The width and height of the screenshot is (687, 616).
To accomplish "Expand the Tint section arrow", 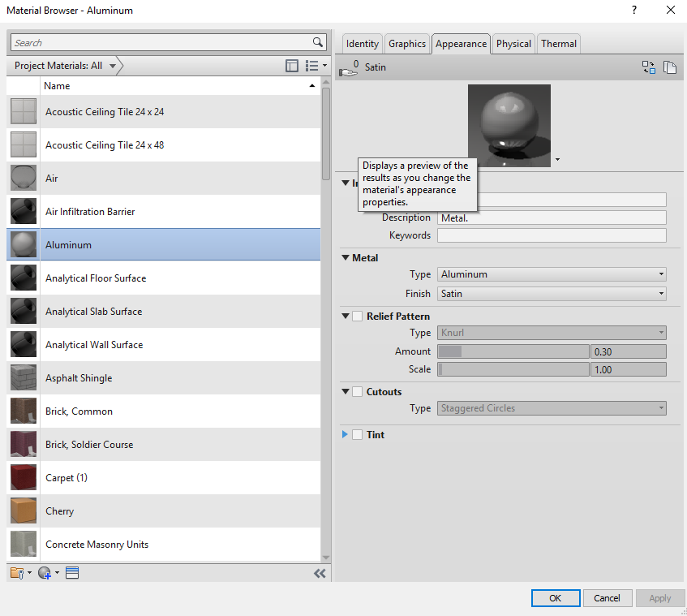I will point(344,434).
